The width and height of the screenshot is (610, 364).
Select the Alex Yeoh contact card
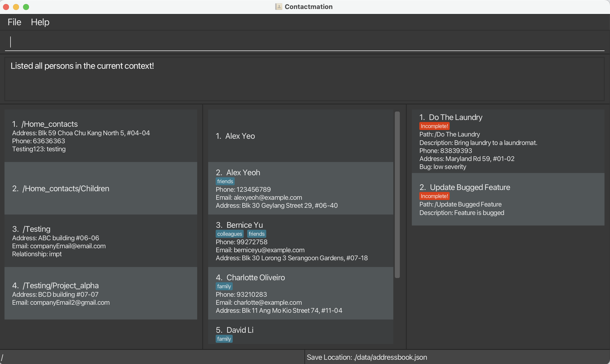pyautogui.click(x=300, y=188)
